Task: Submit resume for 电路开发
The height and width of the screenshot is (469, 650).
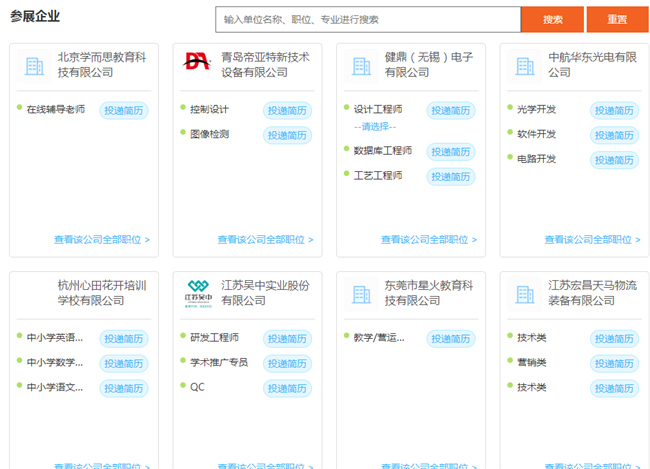Action: pos(614,160)
